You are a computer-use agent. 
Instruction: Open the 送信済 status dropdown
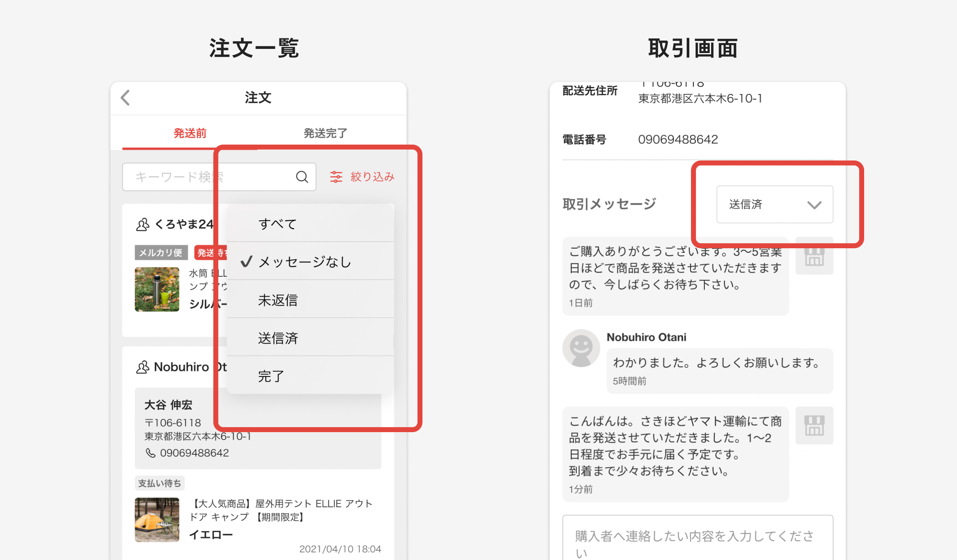(x=775, y=204)
